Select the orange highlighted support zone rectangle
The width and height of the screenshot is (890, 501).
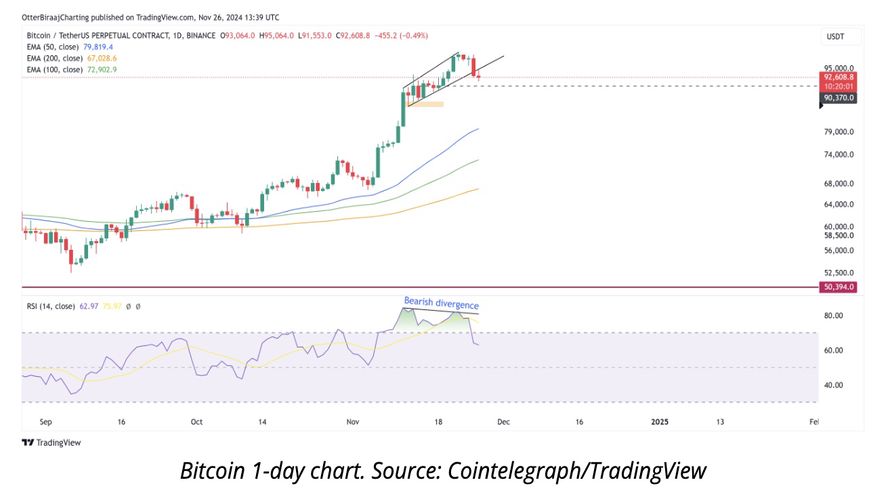point(426,104)
